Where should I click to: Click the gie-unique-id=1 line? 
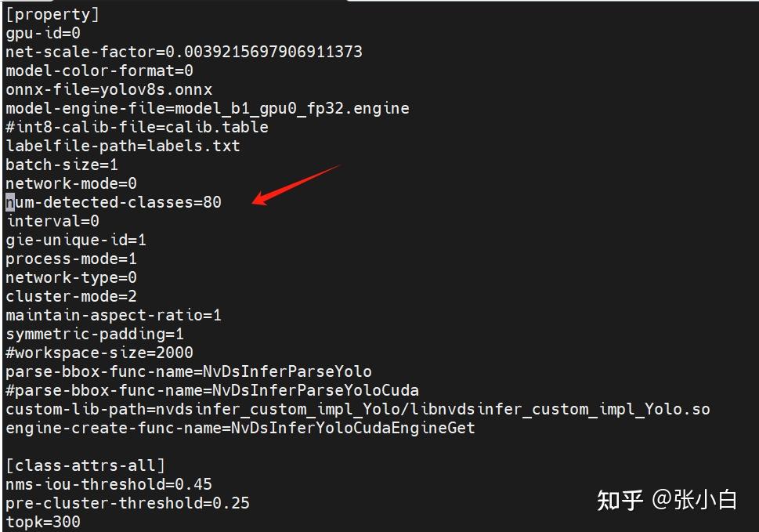coord(76,240)
